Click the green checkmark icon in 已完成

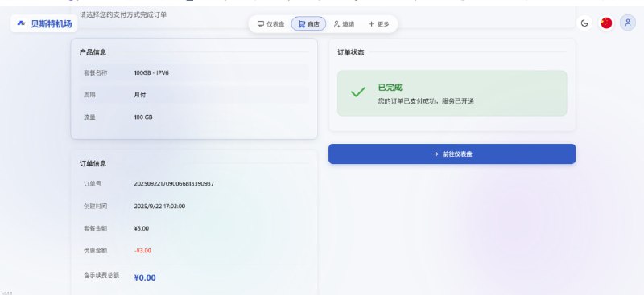358,92
